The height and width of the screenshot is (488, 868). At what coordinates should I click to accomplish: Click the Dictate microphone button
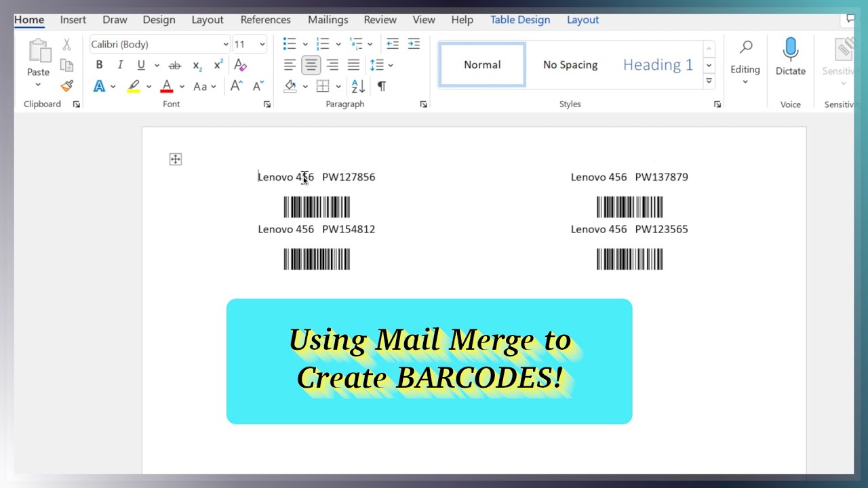(791, 57)
